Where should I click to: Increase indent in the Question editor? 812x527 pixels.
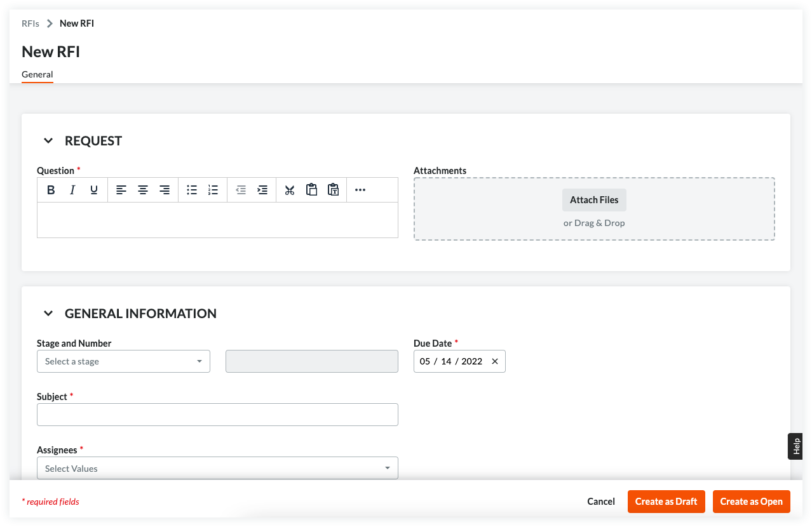point(262,190)
